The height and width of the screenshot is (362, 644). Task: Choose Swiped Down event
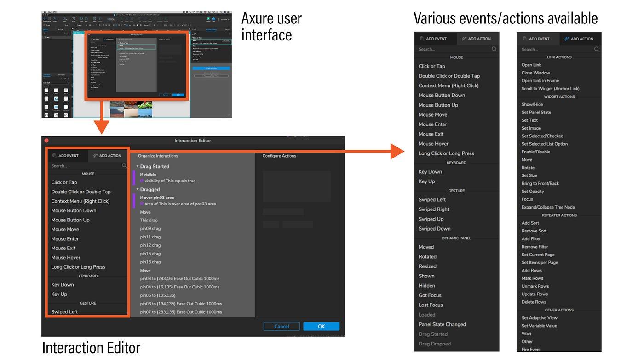coord(435,229)
